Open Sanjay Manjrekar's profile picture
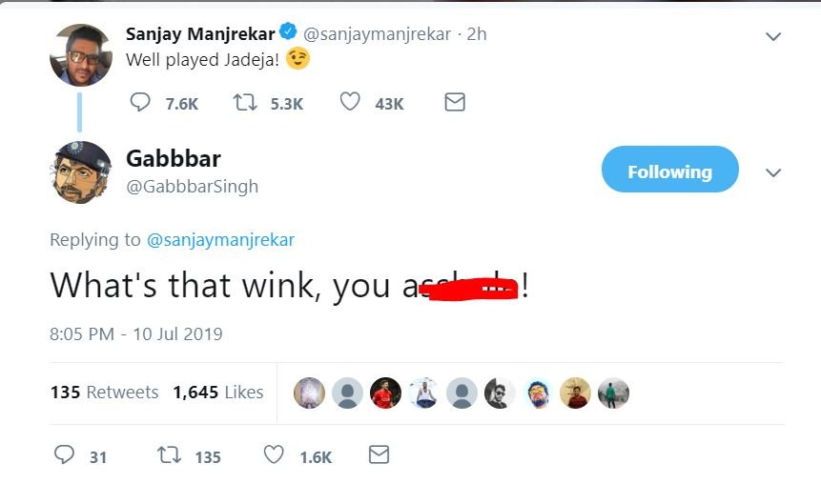 81,55
